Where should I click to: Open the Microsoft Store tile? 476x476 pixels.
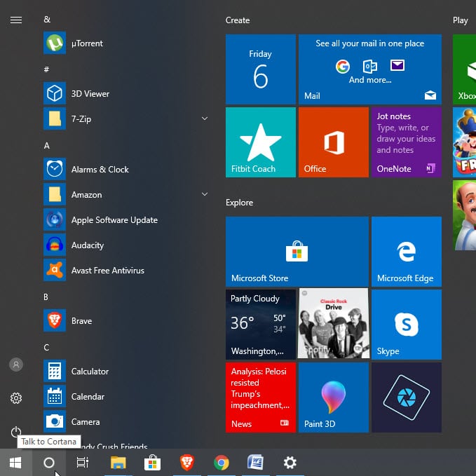pos(297,252)
